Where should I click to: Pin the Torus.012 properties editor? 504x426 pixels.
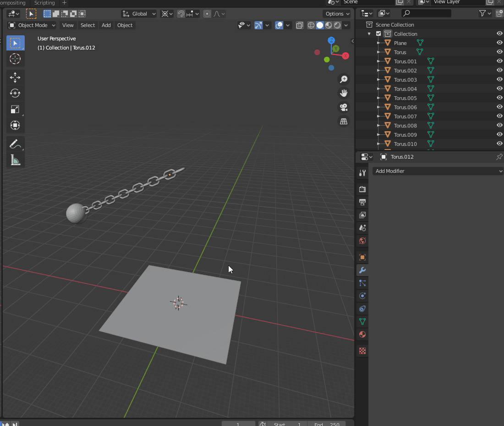(x=499, y=157)
